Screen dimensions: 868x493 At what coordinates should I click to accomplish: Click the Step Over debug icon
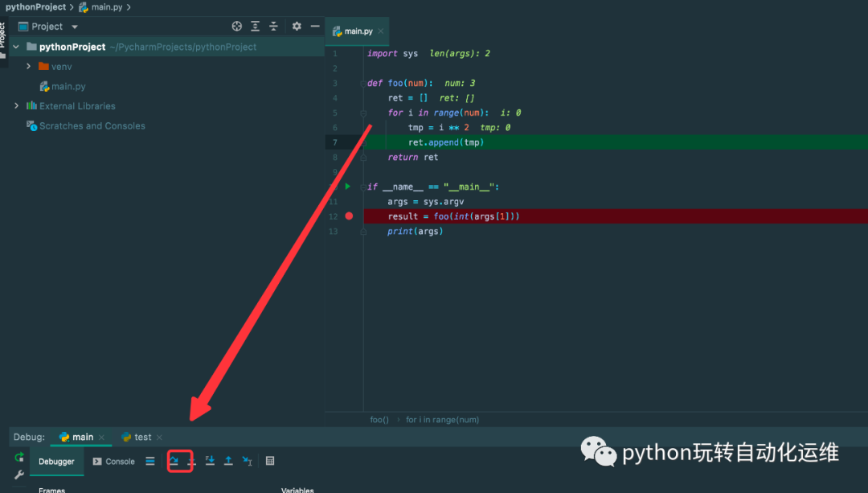pos(174,461)
